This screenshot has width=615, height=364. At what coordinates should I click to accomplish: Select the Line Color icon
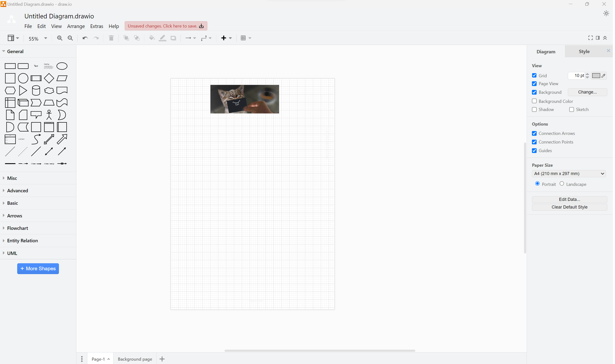pyautogui.click(x=162, y=38)
